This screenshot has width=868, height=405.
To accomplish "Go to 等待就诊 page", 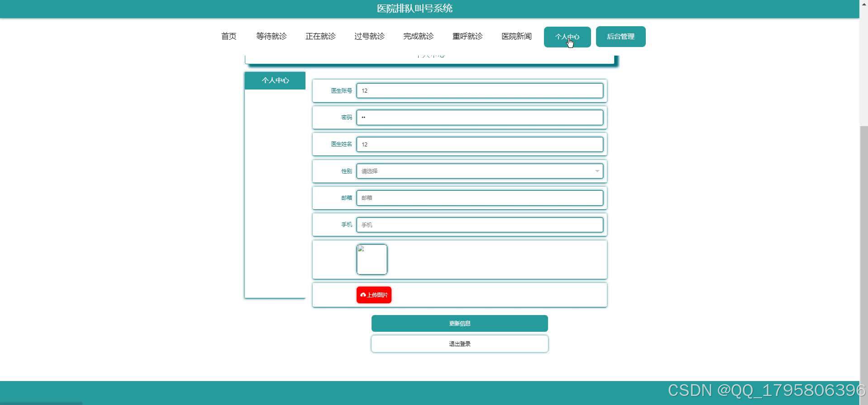I will point(272,36).
